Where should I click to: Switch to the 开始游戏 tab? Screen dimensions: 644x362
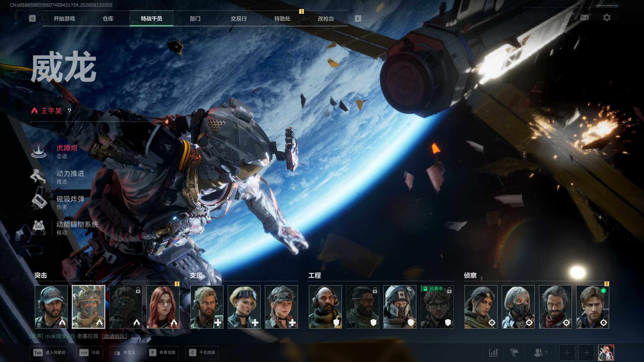64,18
